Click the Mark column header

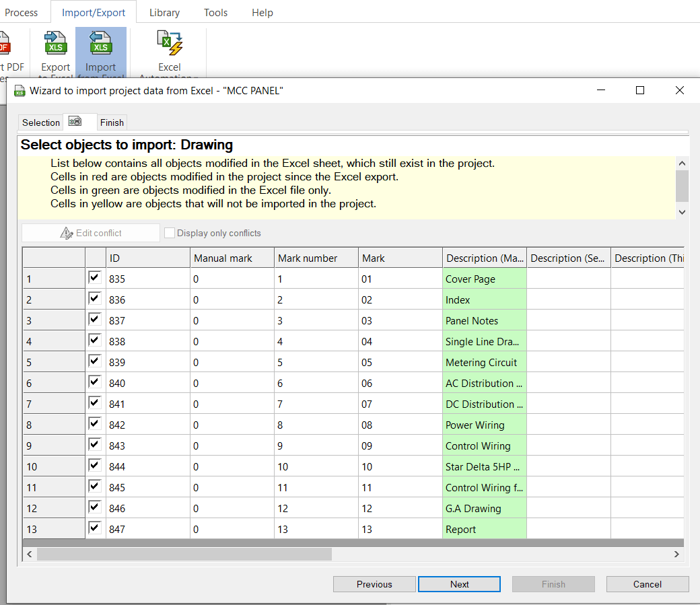pos(400,258)
